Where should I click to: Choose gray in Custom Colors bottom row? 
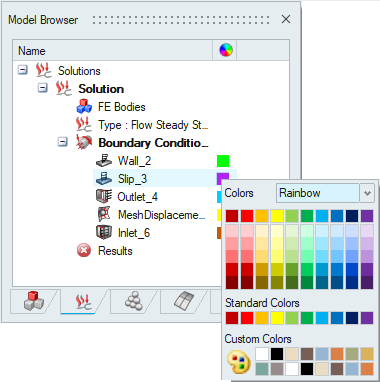[x=277, y=369]
